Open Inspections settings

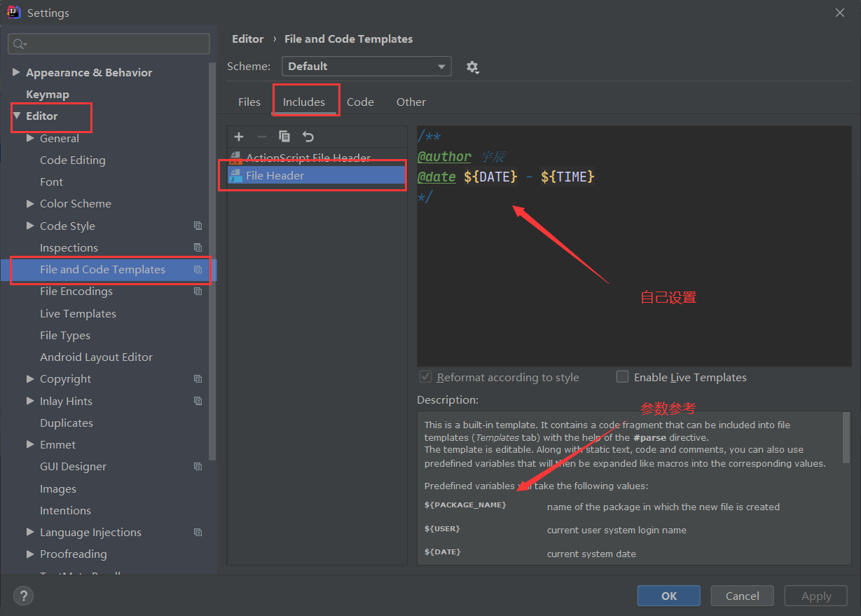tap(69, 247)
